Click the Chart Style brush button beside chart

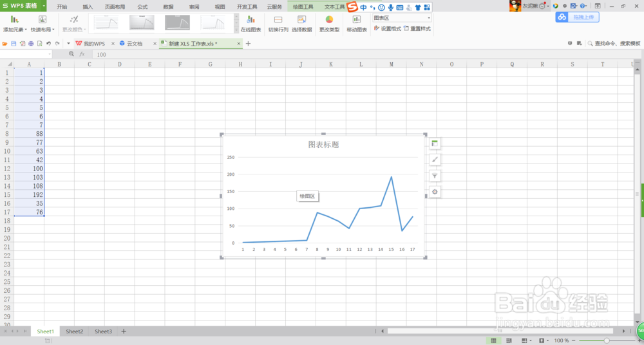[435, 160]
